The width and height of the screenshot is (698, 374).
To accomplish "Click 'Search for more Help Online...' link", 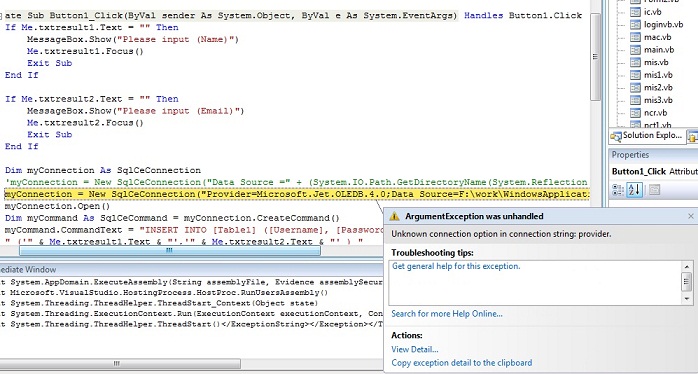I will (447, 314).
